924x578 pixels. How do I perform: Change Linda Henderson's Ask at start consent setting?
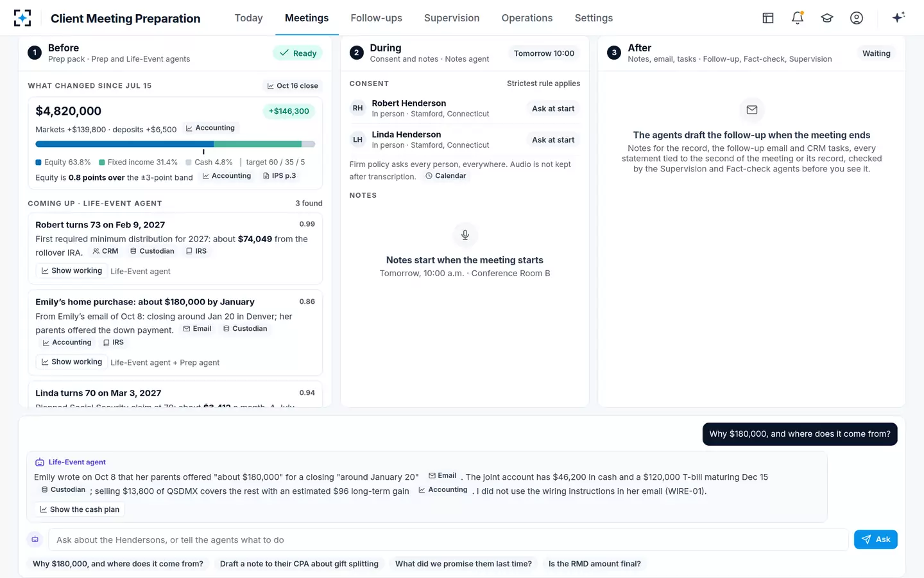553,140
